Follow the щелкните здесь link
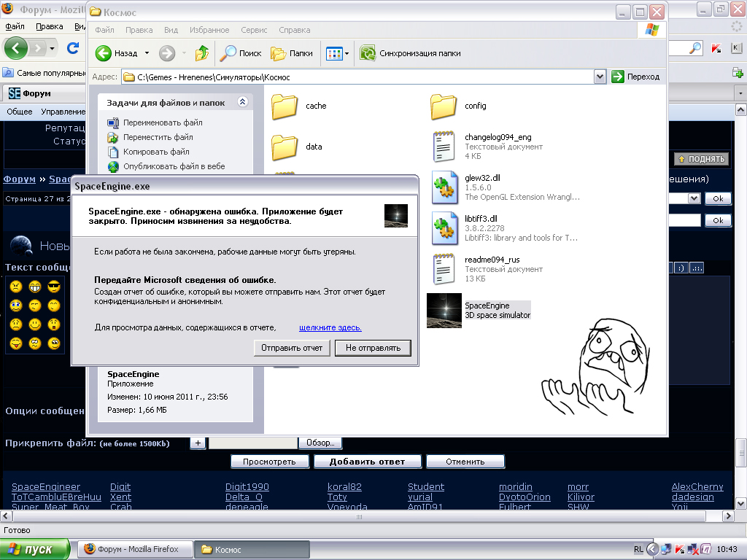 click(330, 327)
